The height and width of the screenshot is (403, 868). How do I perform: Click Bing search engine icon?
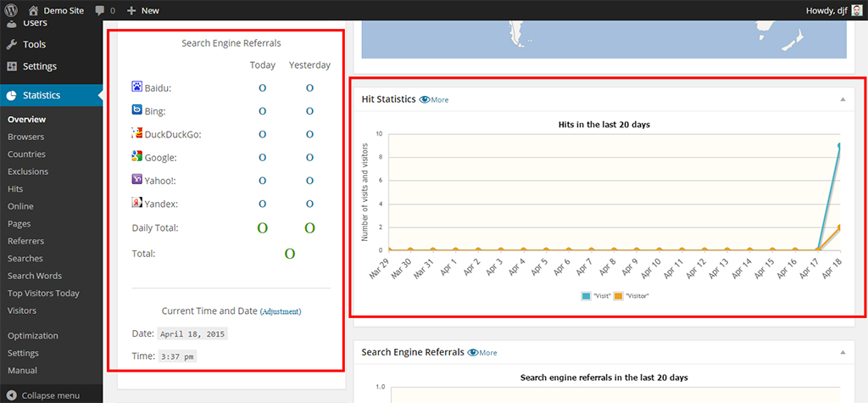(x=136, y=109)
